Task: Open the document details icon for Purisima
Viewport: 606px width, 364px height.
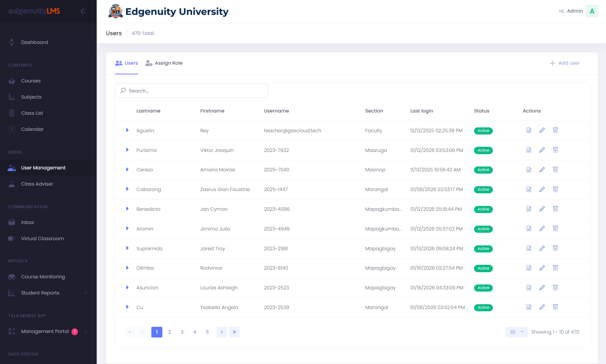Action: click(529, 150)
